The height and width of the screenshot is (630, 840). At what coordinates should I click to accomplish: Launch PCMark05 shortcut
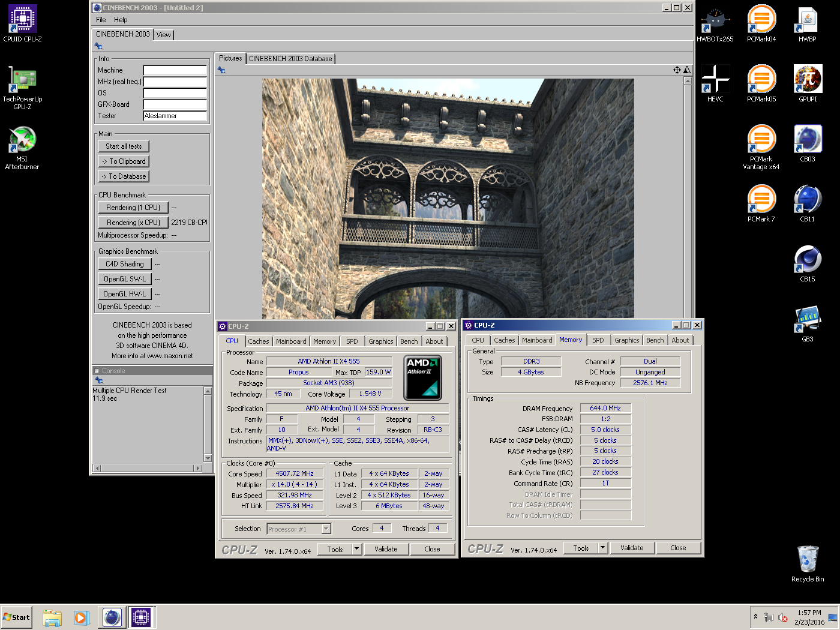(x=761, y=84)
